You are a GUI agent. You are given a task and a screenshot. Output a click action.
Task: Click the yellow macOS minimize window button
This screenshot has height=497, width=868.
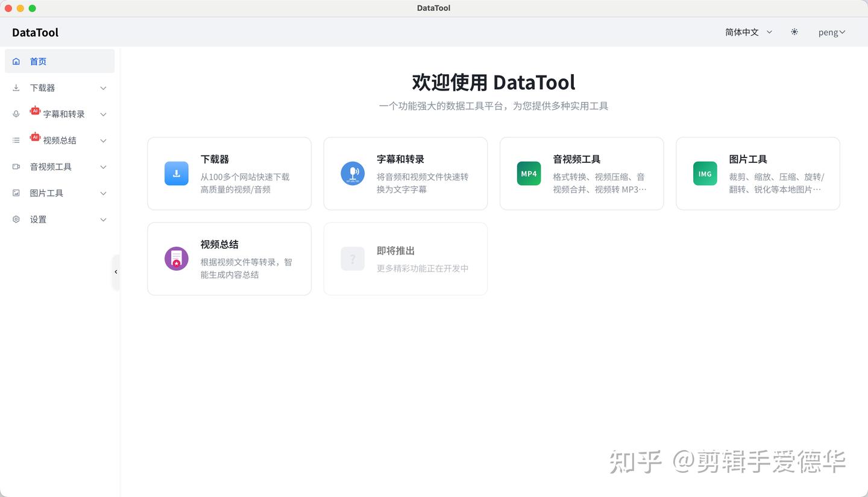coord(20,8)
